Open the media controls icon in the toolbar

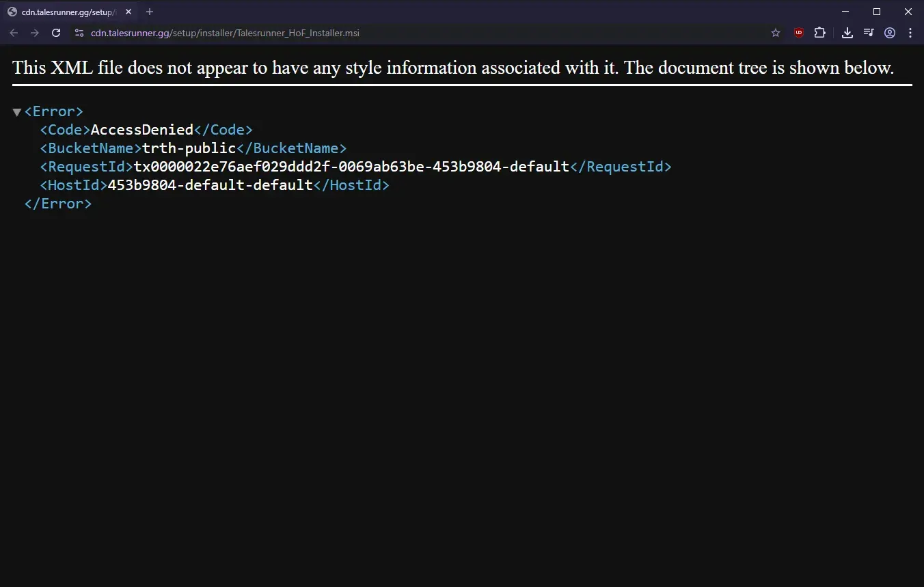pos(868,33)
